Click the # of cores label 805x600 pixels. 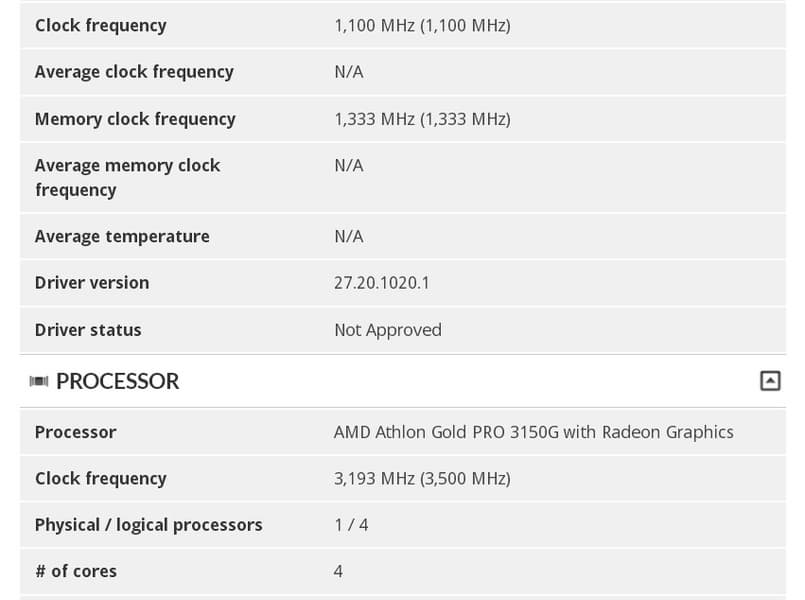pyautogui.click(x=76, y=571)
